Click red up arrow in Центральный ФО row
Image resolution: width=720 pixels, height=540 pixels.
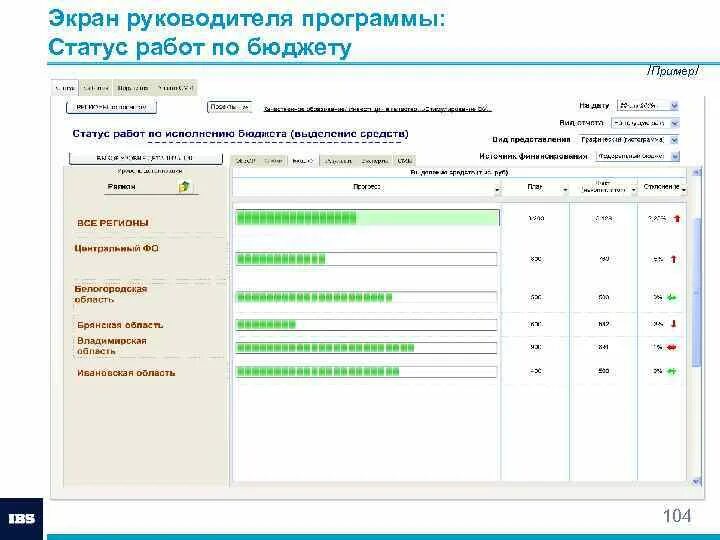point(674,259)
